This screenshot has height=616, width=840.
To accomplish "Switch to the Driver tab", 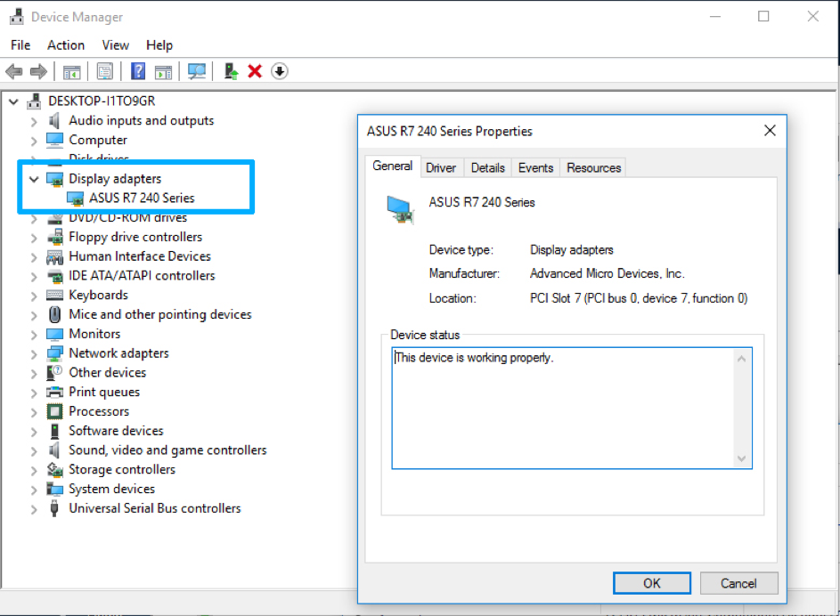I will [440, 167].
